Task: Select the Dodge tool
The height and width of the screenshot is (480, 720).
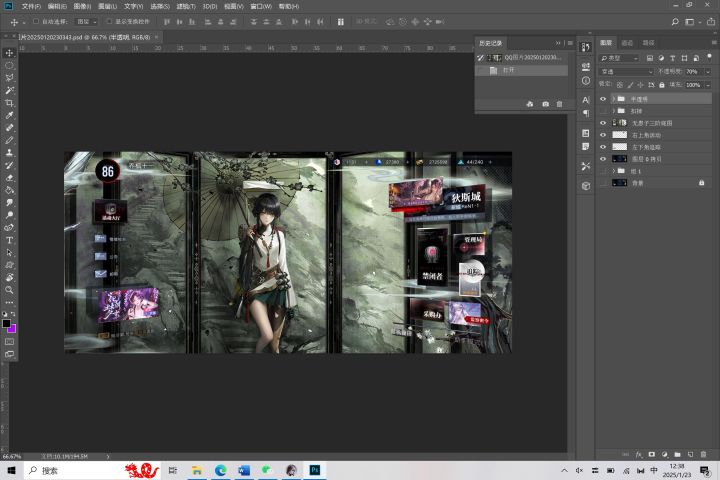Action: pos(9,215)
